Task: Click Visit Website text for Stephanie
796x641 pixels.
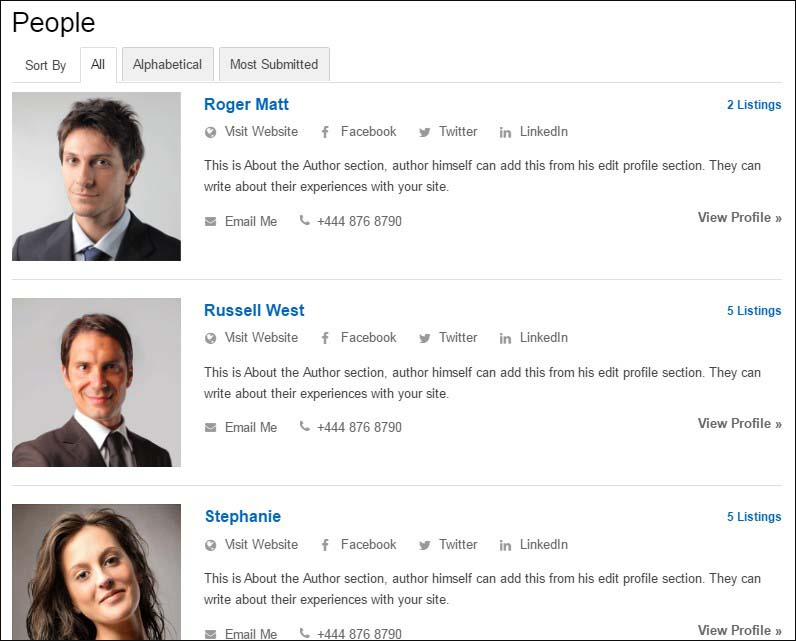Action: point(261,545)
